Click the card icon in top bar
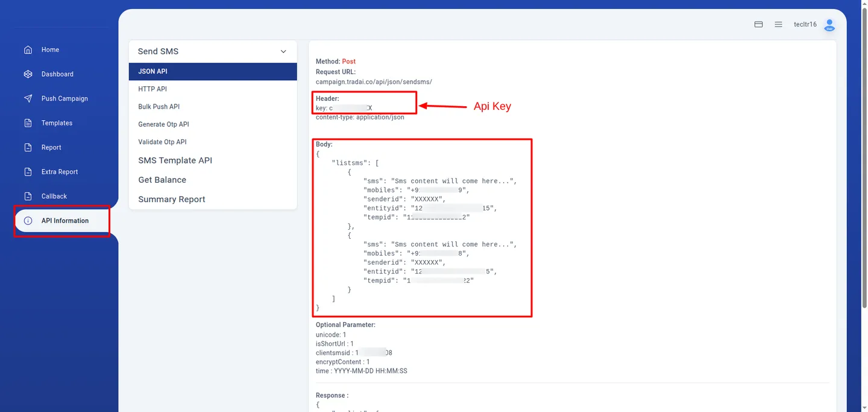The image size is (868, 412). (x=759, y=25)
